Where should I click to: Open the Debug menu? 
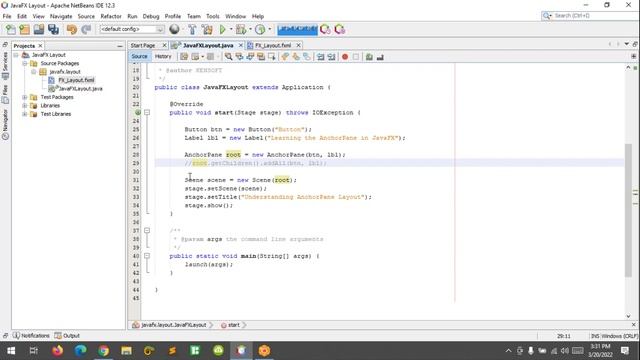151,16
